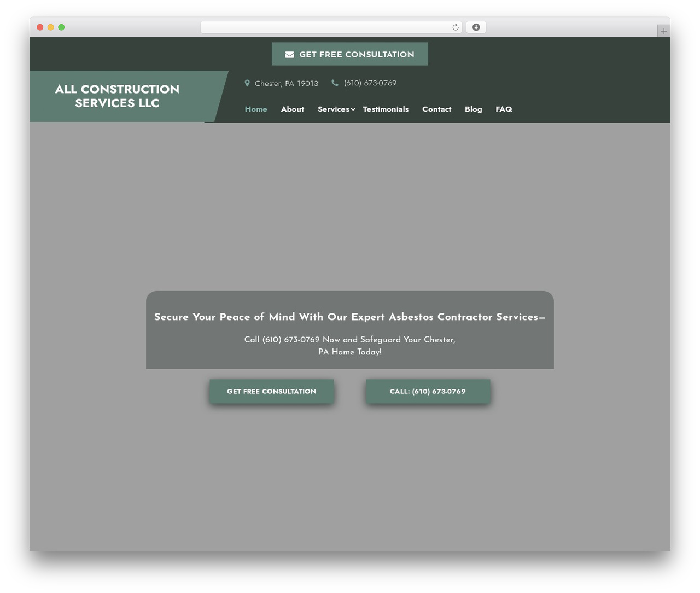Click the yellow minimize window button
The width and height of the screenshot is (700, 593).
(x=51, y=27)
